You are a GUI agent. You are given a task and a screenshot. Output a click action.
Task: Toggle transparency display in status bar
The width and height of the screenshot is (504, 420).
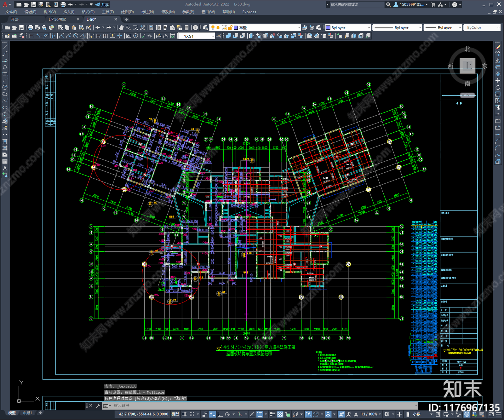click(280, 414)
